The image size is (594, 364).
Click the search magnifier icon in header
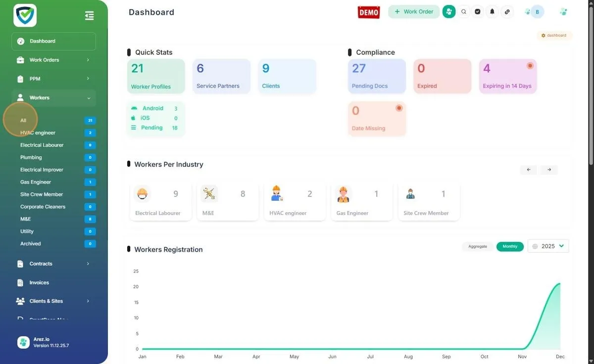pos(463,11)
